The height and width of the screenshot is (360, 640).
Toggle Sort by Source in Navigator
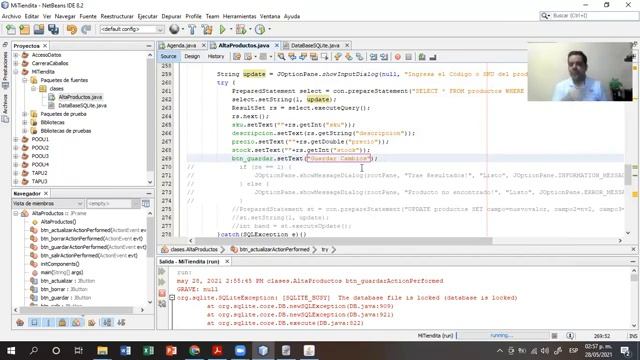[121, 322]
